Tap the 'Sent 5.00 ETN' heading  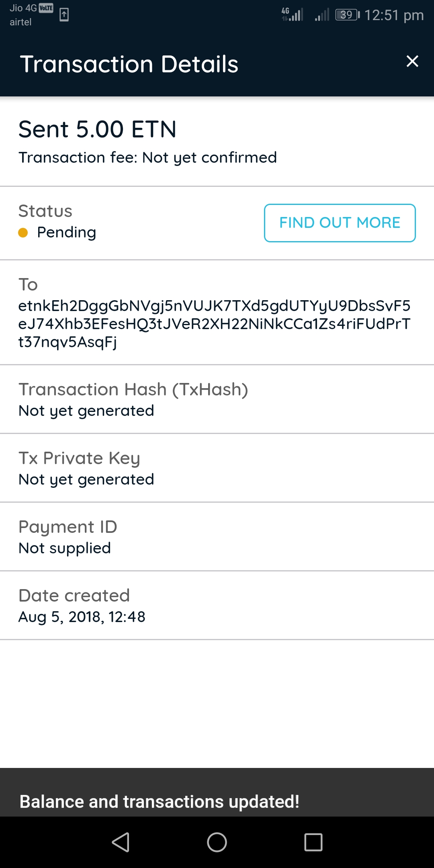click(x=98, y=129)
